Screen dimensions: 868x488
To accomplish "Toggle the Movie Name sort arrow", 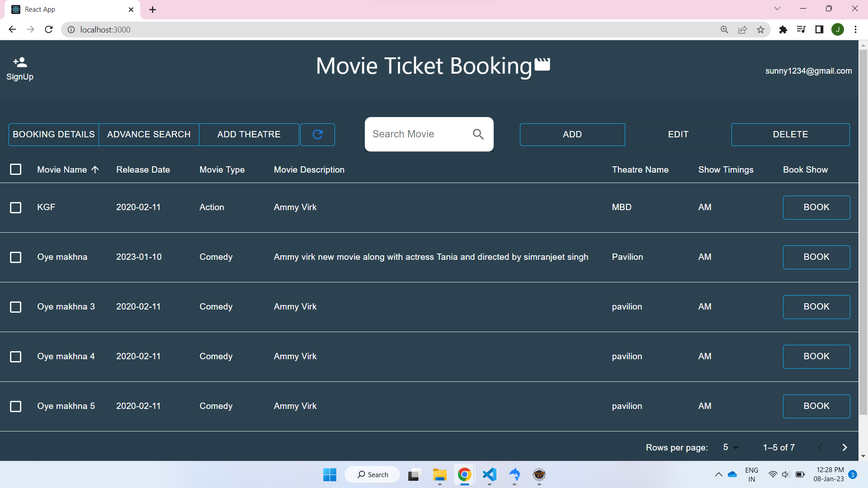I will click(95, 169).
